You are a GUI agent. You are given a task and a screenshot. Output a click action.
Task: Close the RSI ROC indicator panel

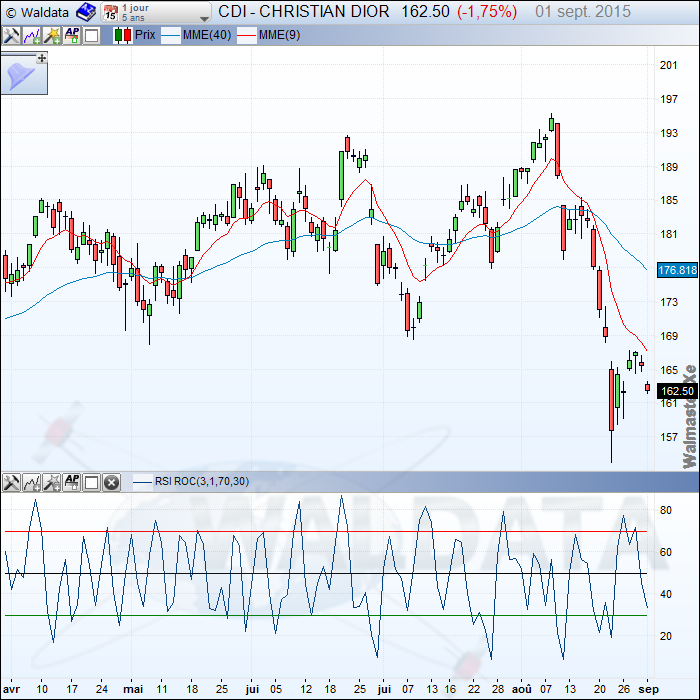112,483
